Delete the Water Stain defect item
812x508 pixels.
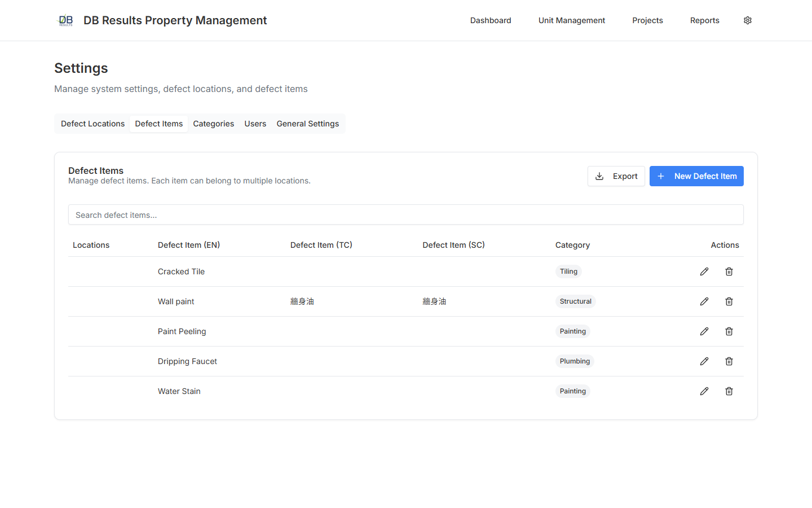pos(729,391)
